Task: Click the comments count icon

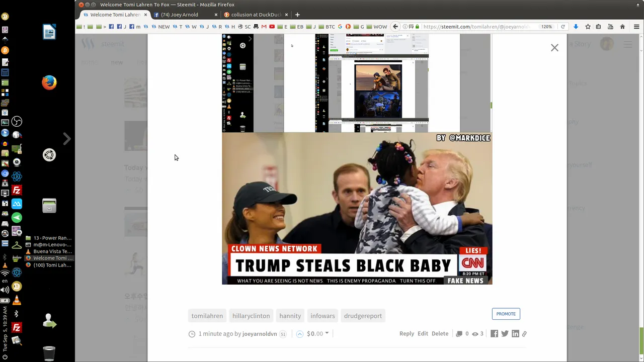Action: [x=459, y=333]
